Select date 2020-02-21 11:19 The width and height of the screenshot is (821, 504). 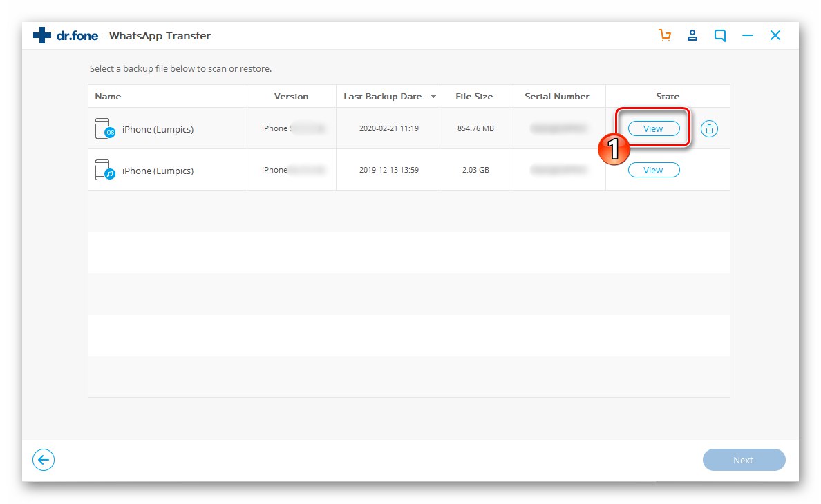coord(389,128)
